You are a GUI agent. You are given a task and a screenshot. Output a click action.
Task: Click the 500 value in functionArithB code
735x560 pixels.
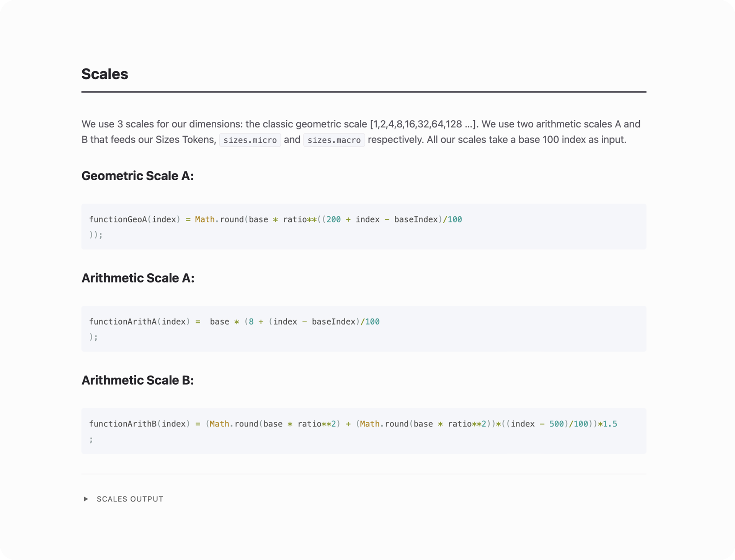(557, 424)
